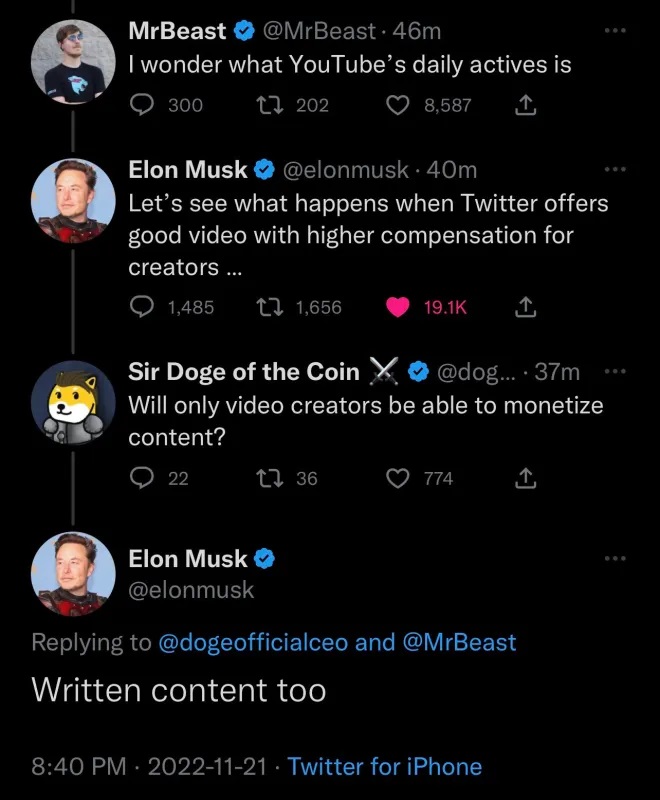Open more options on Sir Doge's tweet
660x800 pixels.
coord(614,372)
